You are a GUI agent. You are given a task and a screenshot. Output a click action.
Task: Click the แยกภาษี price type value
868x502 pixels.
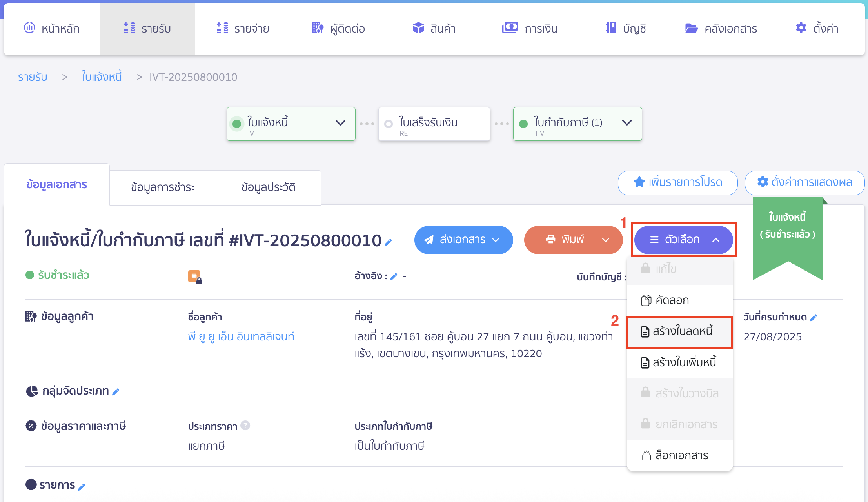[x=206, y=446]
